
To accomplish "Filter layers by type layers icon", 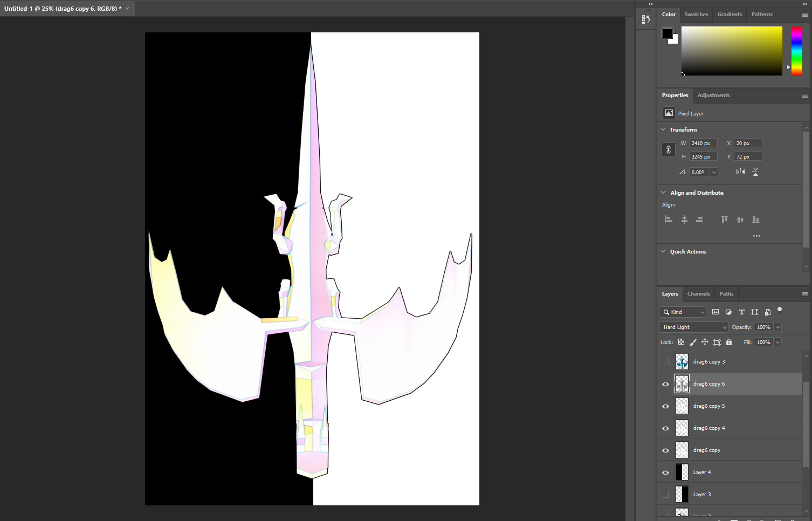I will pyautogui.click(x=741, y=312).
